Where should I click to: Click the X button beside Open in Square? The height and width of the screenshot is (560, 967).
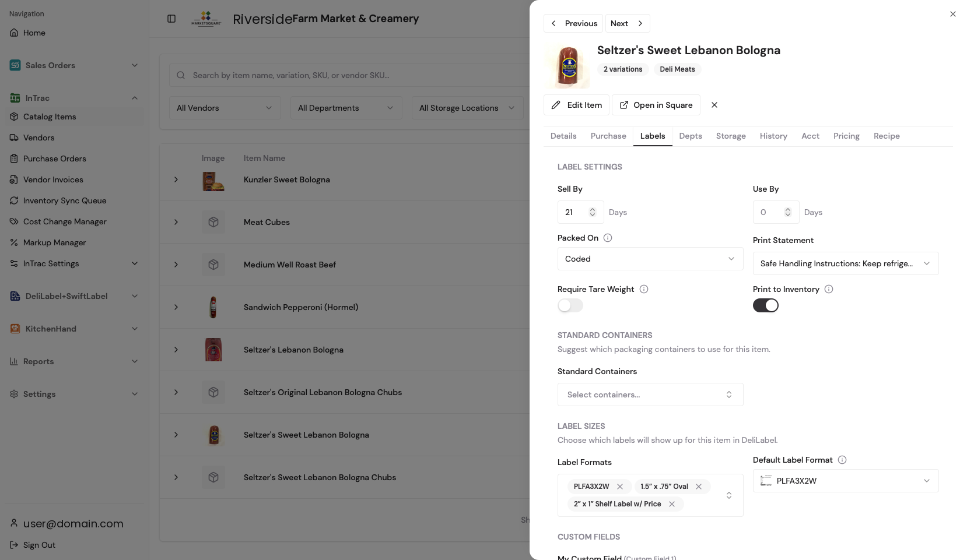coord(714,105)
